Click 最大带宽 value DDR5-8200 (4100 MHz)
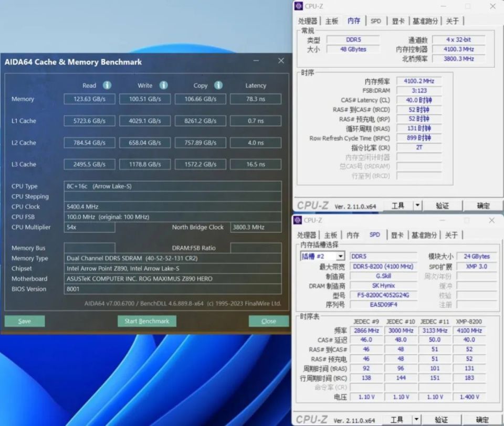504x426 pixels. pyautogui.click(x=383, y=267)
